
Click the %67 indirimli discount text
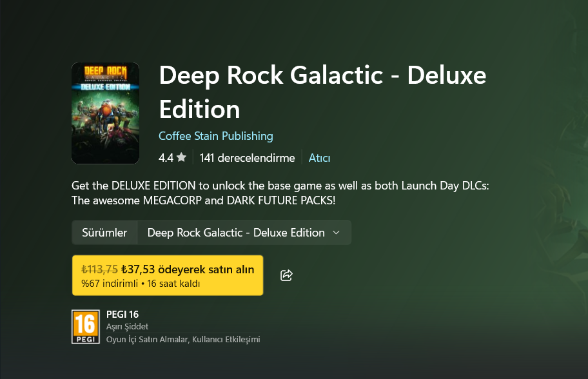(x=110, y=284)
